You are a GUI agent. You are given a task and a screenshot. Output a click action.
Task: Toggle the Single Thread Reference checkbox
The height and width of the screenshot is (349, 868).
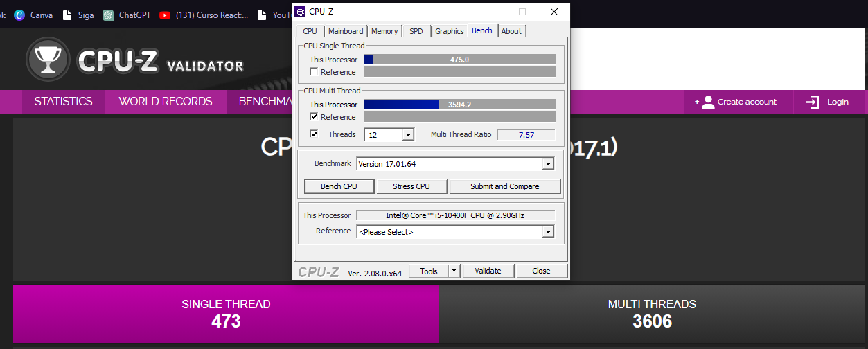(314, 72)
